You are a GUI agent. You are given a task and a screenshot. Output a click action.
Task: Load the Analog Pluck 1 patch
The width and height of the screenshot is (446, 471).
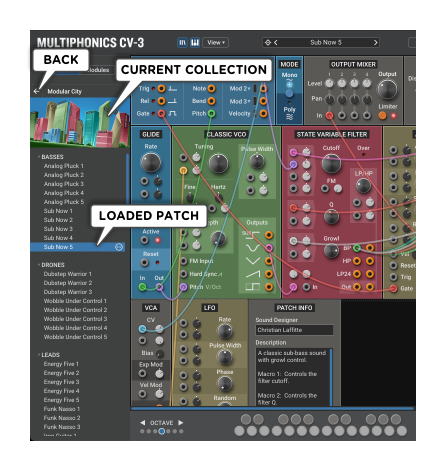64,166
